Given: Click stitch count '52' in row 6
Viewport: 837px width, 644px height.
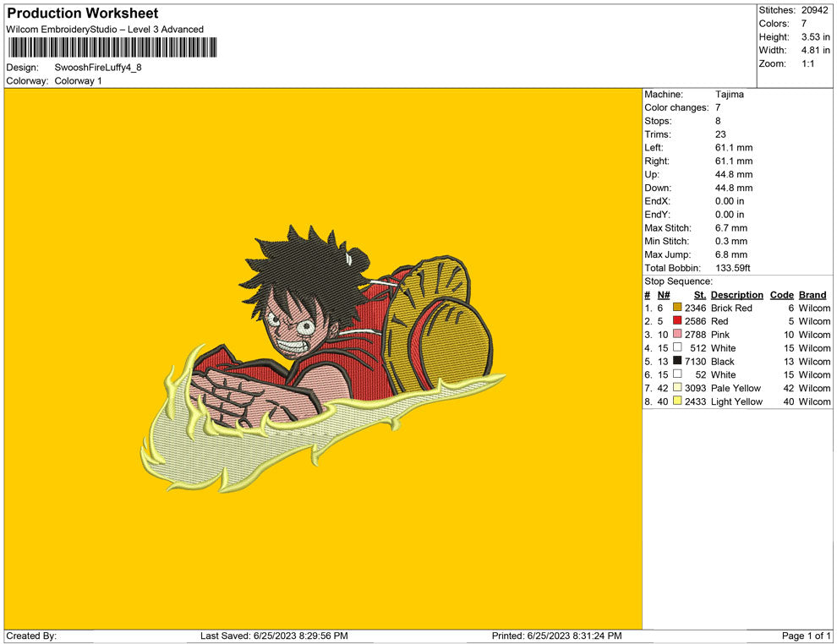Looking at the screenshot, I should (701, 374).
